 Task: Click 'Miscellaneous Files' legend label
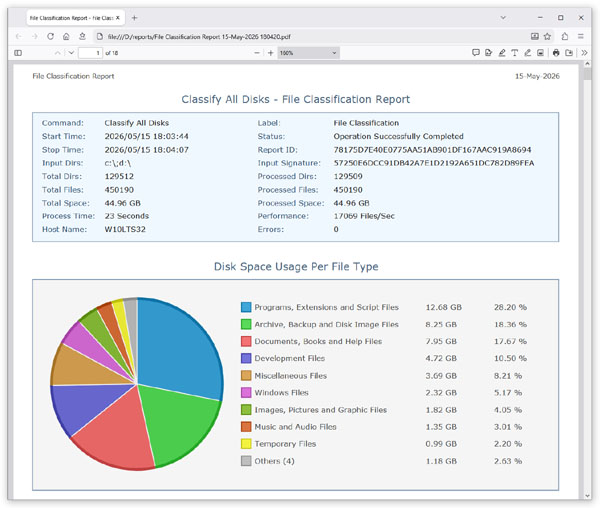point(290,376)
